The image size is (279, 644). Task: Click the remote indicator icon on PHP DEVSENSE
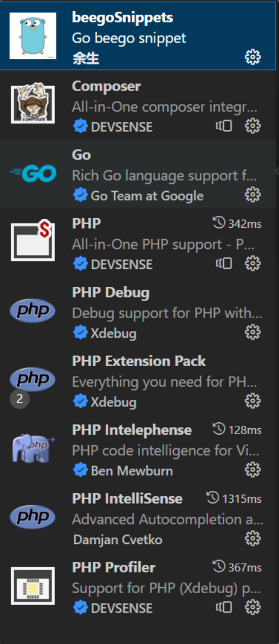pos(224,263)
